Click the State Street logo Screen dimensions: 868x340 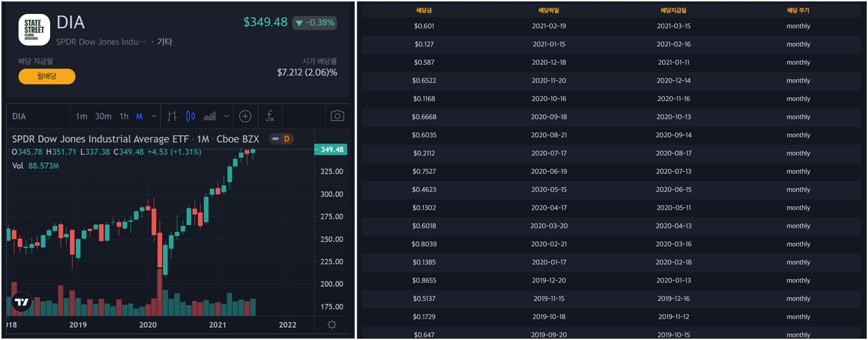[34, 30]
